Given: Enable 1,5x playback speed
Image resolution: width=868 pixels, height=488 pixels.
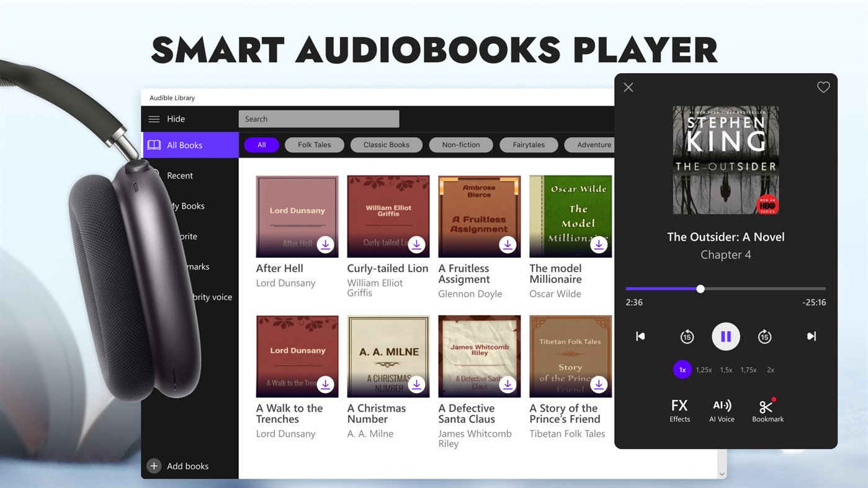Looking at the screenshot, I should pyautogui.click(x=725, y=369).
